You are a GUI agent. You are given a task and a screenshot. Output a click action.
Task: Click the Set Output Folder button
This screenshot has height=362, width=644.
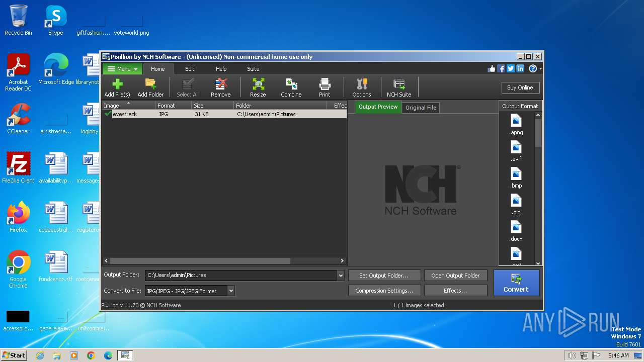(x=384, y=276)
